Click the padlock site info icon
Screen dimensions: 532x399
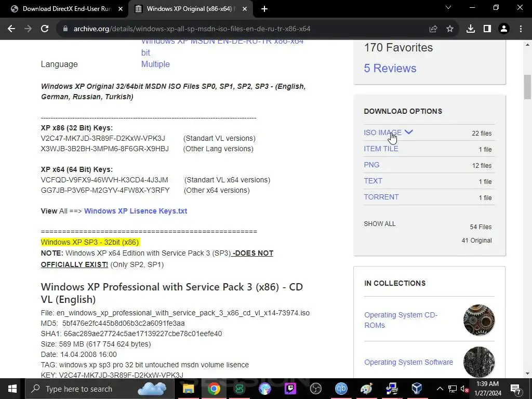[65, 29]
